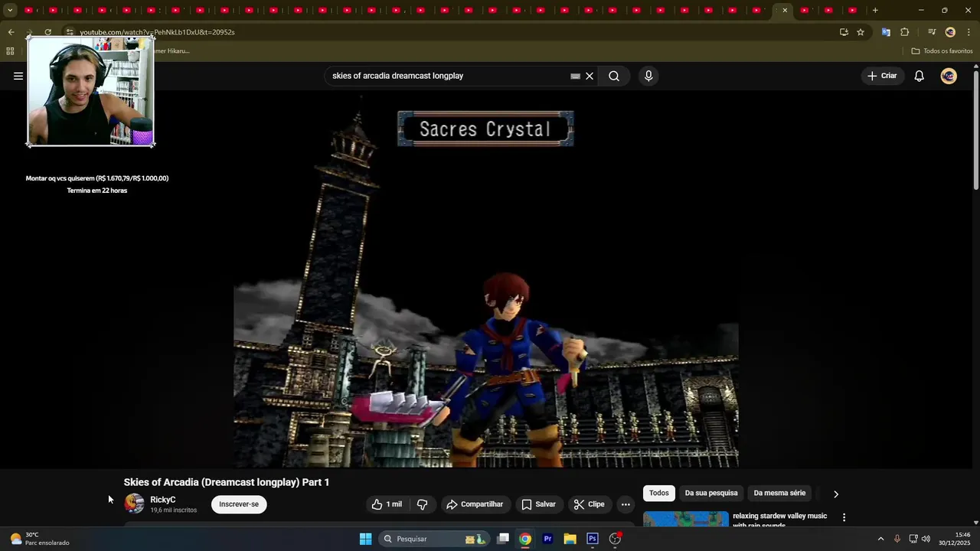Open the RickyC channel link
Image resolution: width=980 pixels, height=551 pixels.
pyautogui.click(x=162, y=500)
